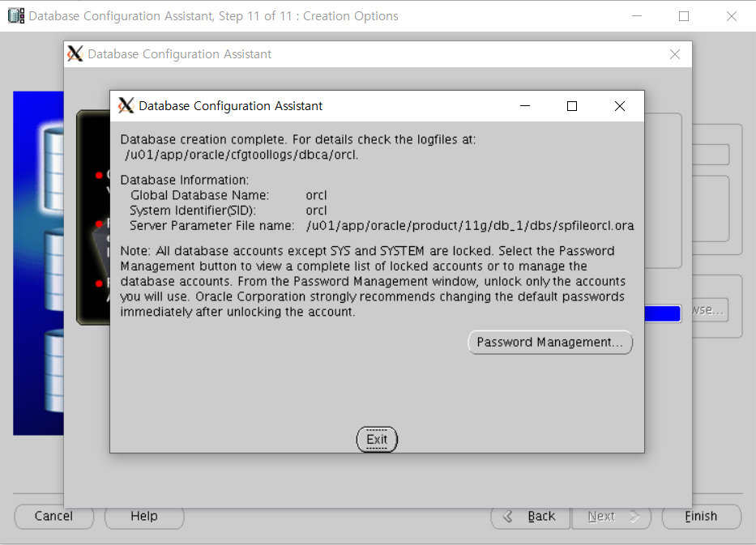Click Help in the main wizard window
This screenshot has height=545, width=756.
144,516
